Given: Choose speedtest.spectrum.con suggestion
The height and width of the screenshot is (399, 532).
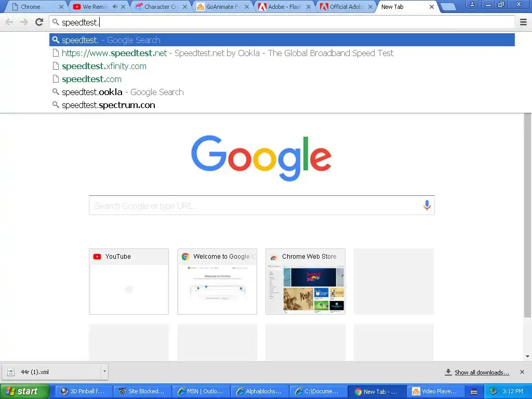Looking at the screenshot, I should [282, 105].
